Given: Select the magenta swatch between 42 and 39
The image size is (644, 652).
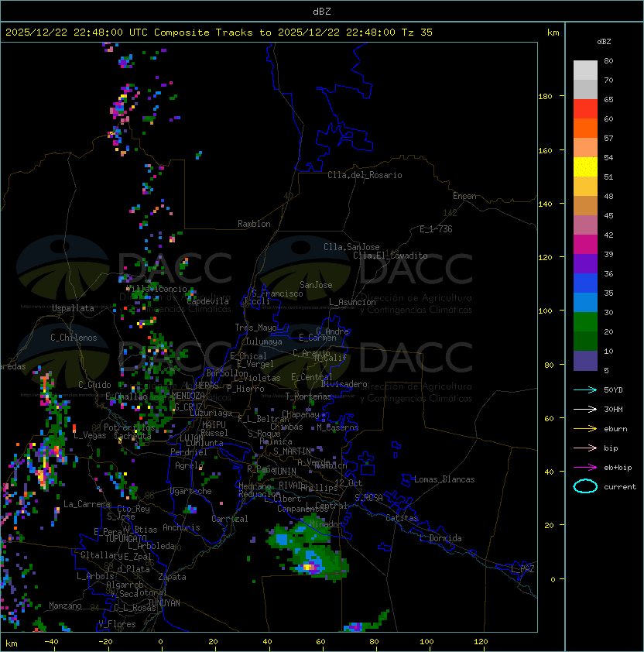Looking at the screenshot, I should coord(585,245).
